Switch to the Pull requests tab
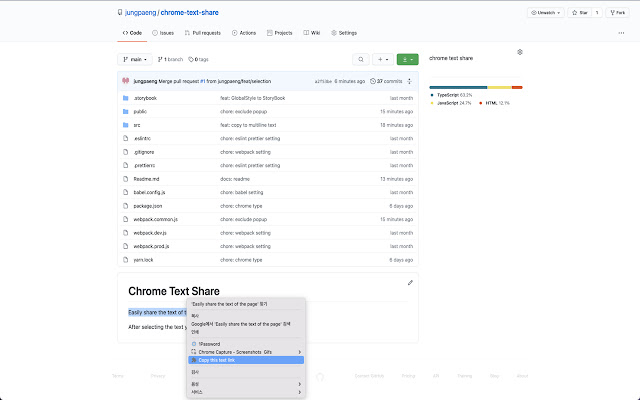 pyautogui.click(x=202, y=33)
